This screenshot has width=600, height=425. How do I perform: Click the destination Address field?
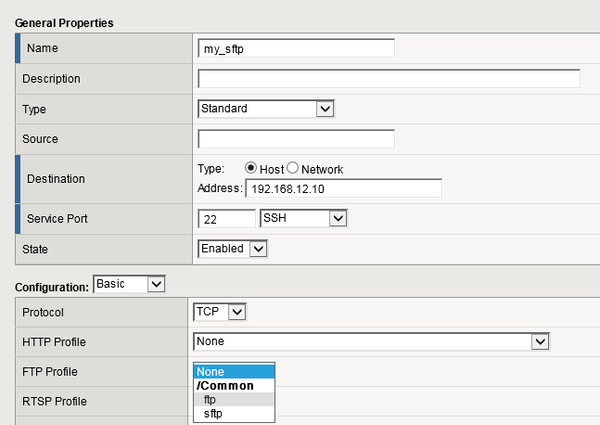pos(343,188)
